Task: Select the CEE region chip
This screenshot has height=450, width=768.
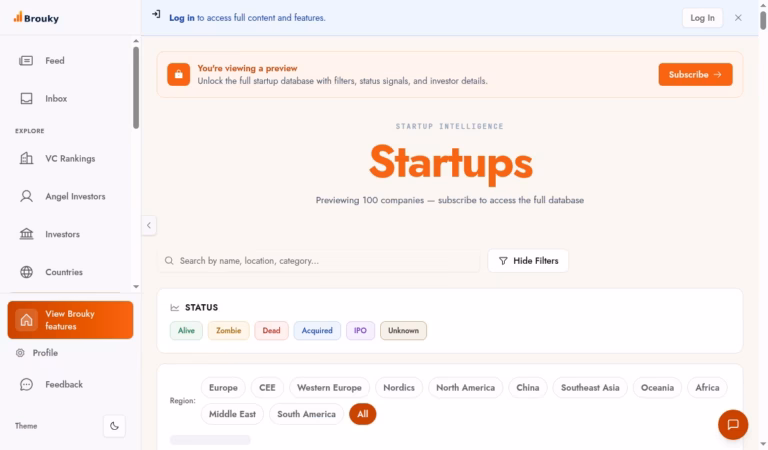Action: [x=267, y=387]
